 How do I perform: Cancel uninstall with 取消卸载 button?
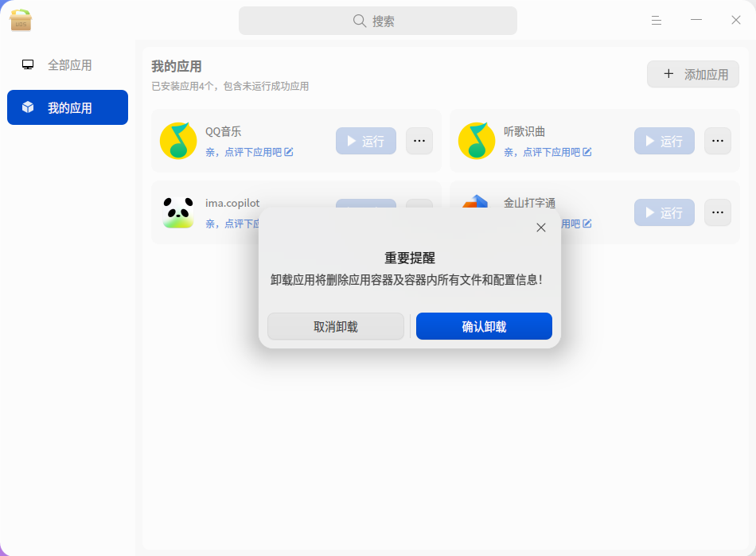(x=336, y=326)
